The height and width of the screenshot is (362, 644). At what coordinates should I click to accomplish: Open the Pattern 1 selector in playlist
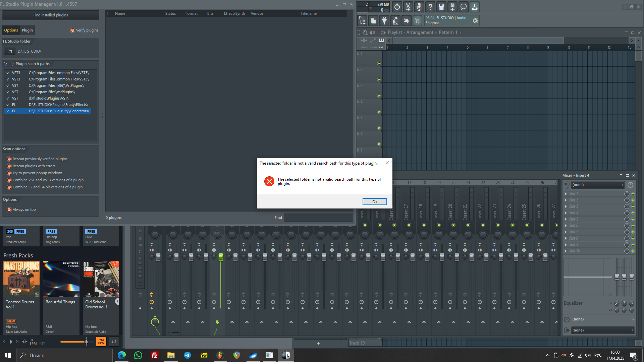click(448, 33)
